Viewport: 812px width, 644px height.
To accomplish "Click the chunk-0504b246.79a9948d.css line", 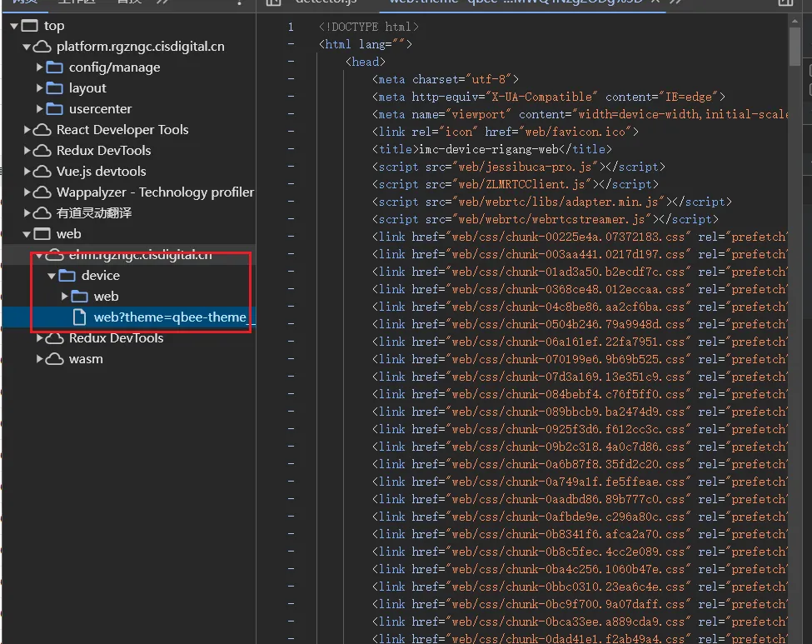I will tap(580, 324).
